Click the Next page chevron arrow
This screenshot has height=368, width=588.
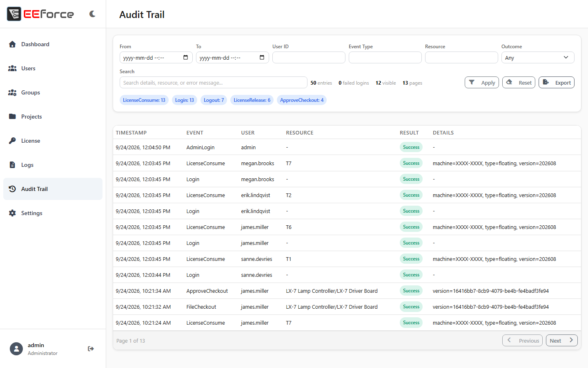tap(571, 340)
